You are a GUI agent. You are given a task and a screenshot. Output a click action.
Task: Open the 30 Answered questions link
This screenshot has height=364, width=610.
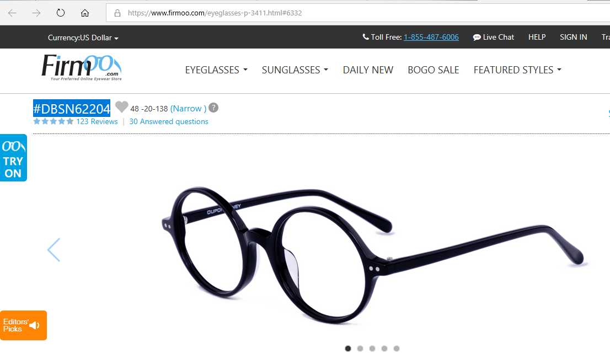coord(169,121)
